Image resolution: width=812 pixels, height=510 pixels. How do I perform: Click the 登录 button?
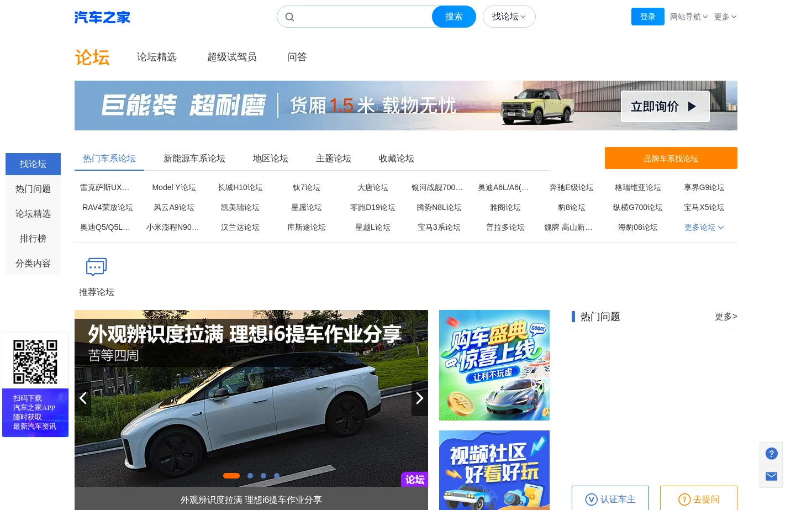(648, 17)
